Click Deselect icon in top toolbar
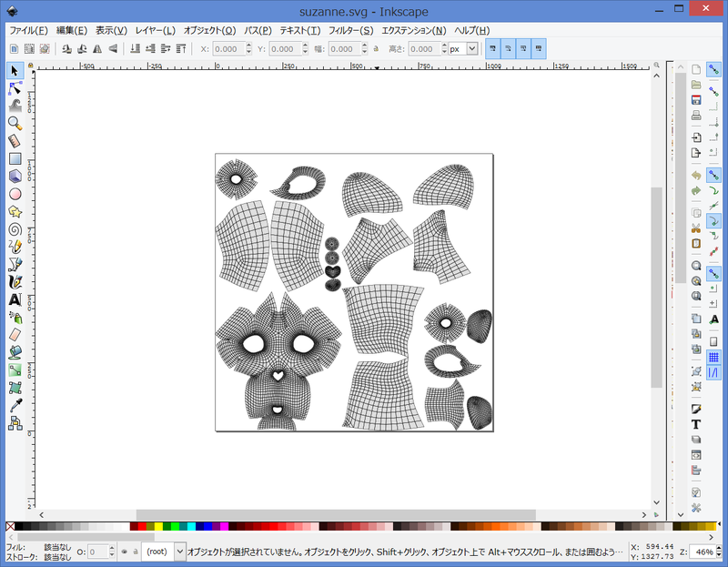The image size is (728, 567). 44,49
